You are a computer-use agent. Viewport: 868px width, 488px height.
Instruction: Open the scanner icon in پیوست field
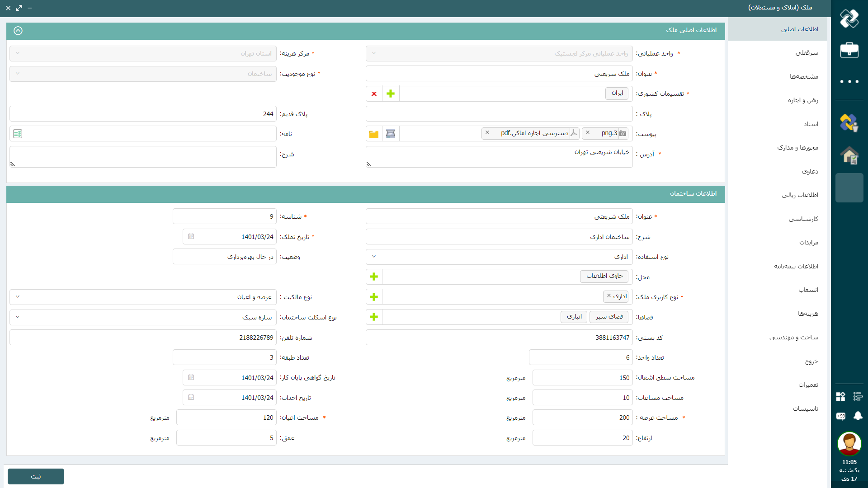(x=391, y=134)
